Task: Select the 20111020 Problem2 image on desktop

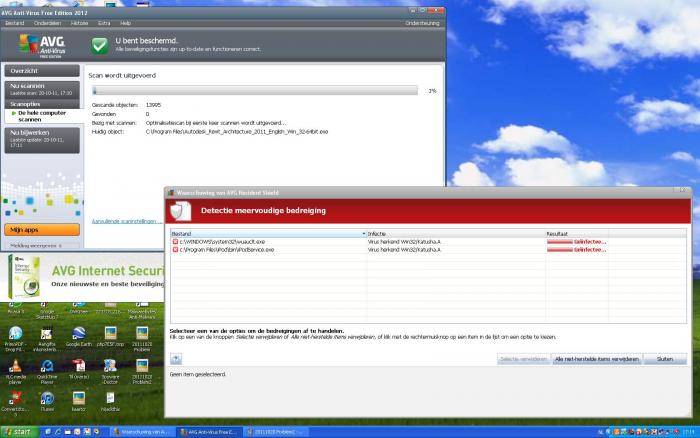Action: pos(142,371)
